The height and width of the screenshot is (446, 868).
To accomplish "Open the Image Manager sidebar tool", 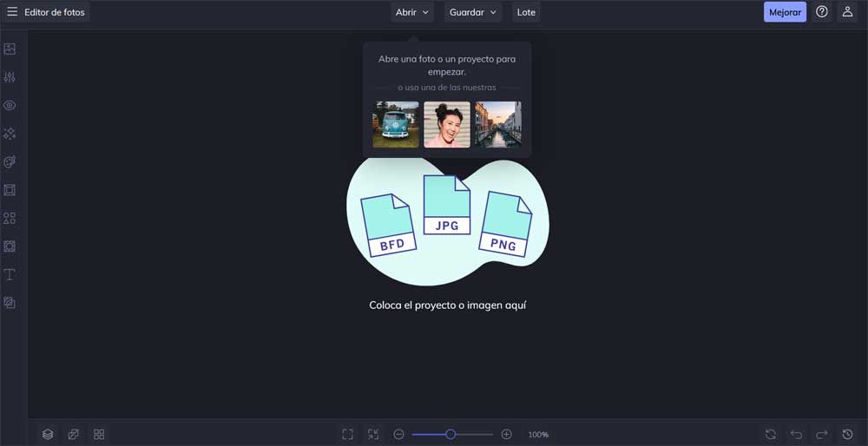I will point(10,49).
